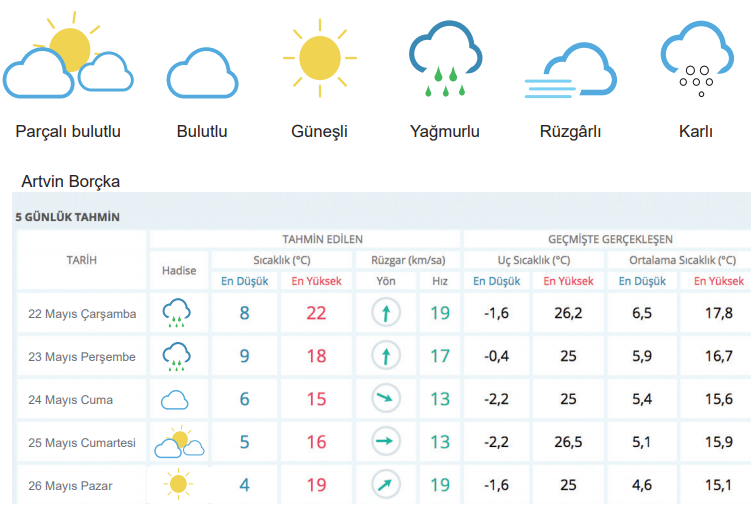Image resolution: width=756 pixels, height=508 pixels.
Task: Click the GEÇMİŞTE GERÇEKLEŞEN column header
Action: click(610, 240)
